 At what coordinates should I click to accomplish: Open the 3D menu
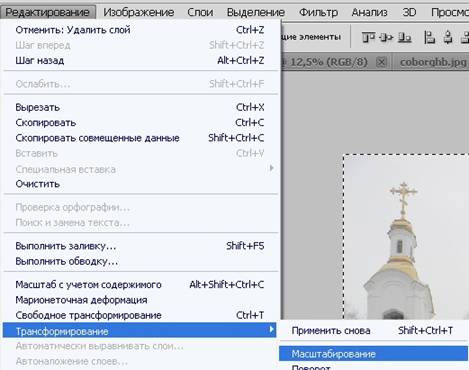pyautogui.click(x=409, y=12)
